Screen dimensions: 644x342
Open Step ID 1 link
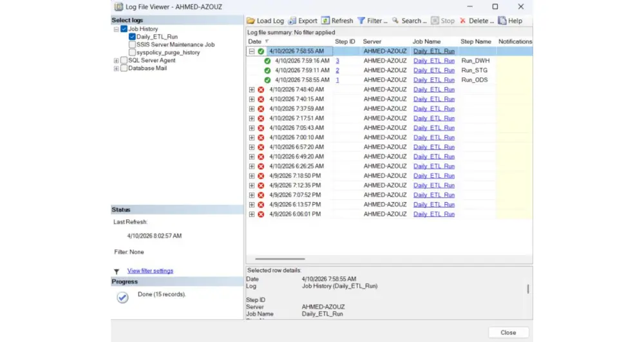(x=337, y=80)
